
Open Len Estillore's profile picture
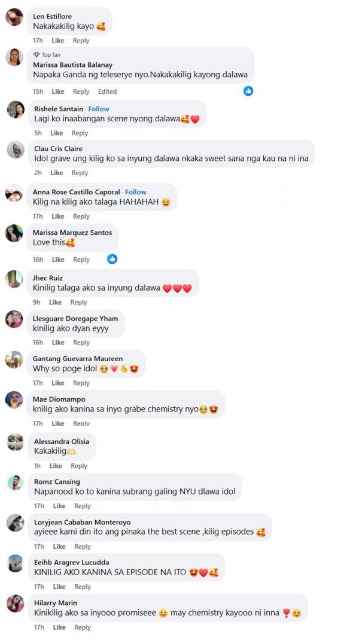[14, 17]
